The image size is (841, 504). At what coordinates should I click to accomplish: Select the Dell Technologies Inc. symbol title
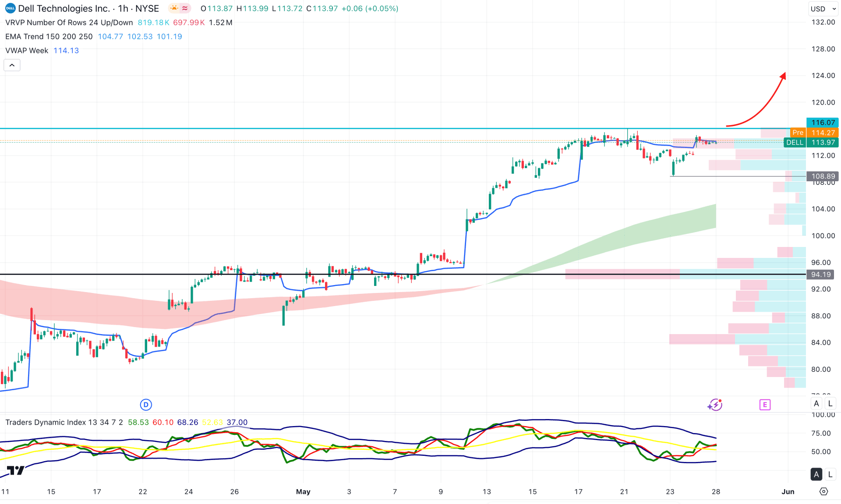[64, 8]
